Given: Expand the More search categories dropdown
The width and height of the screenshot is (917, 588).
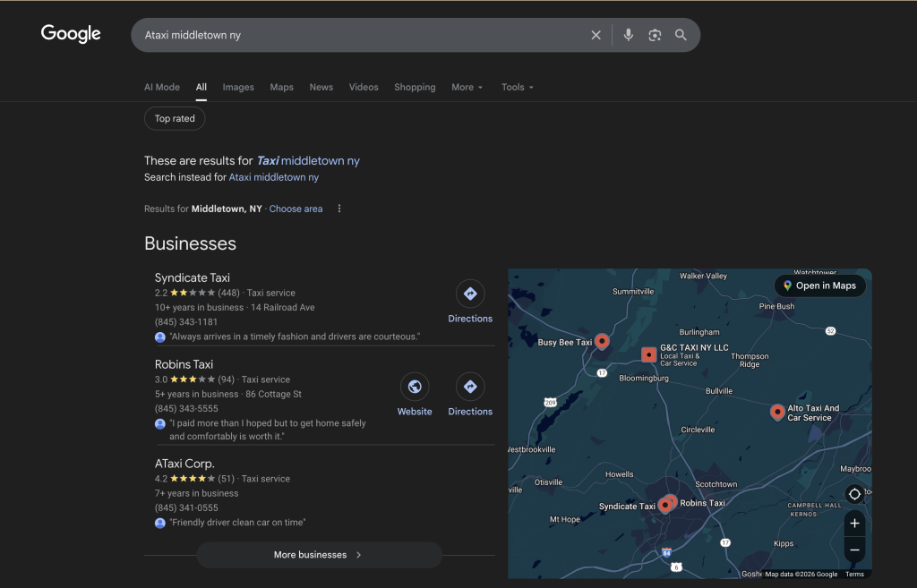Looking at the screenshot, I should click(x=467, y=87).
